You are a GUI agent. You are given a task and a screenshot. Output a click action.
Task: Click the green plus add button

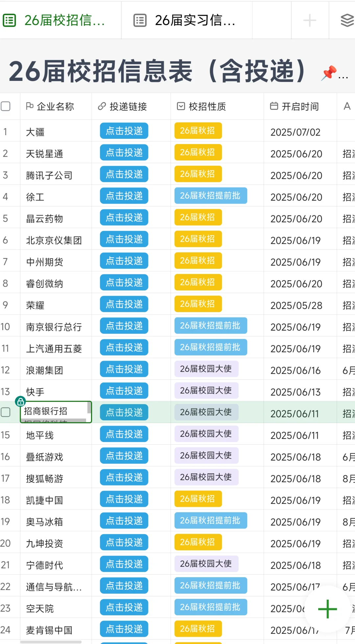(x=327, y=609)
